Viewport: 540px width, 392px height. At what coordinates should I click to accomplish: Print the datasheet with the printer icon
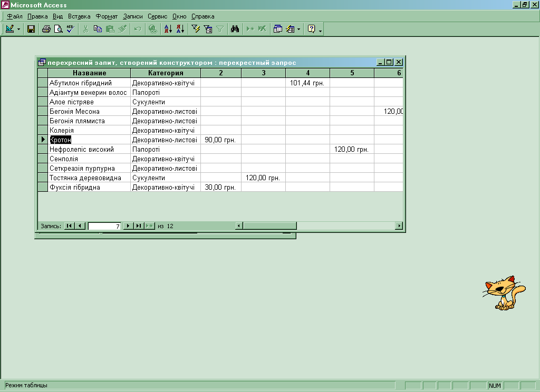(46, 29)
